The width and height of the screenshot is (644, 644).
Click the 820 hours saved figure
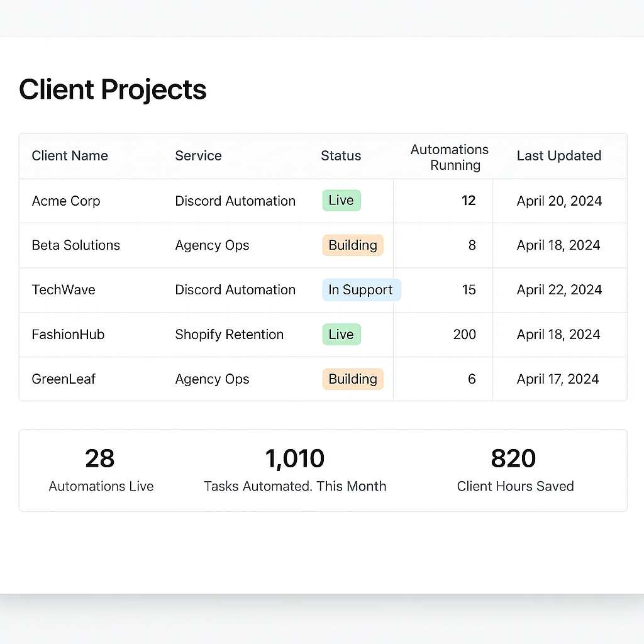point(513,458)
